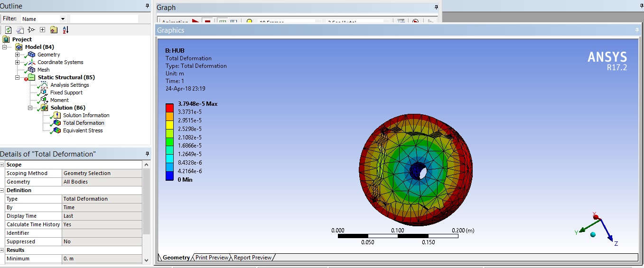
Task: Click the hub's central bore hole
Action: tap(418, 170)
